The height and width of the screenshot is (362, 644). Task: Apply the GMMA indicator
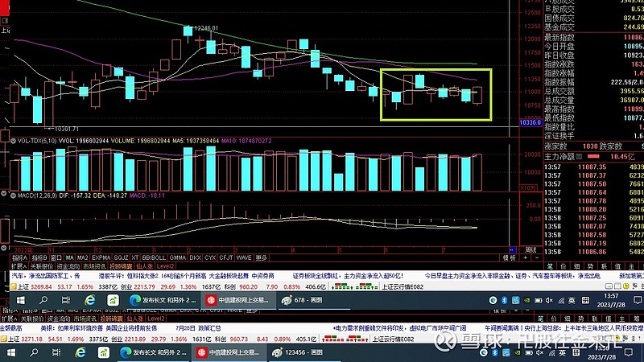178,257
